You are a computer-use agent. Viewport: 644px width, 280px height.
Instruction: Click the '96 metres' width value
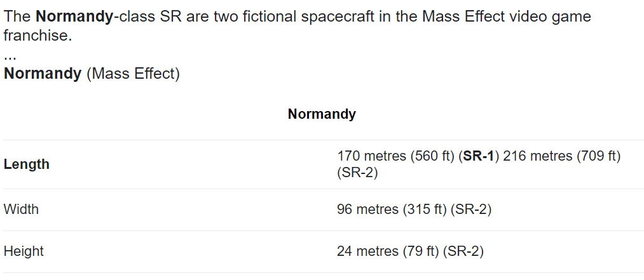(367, 210)
